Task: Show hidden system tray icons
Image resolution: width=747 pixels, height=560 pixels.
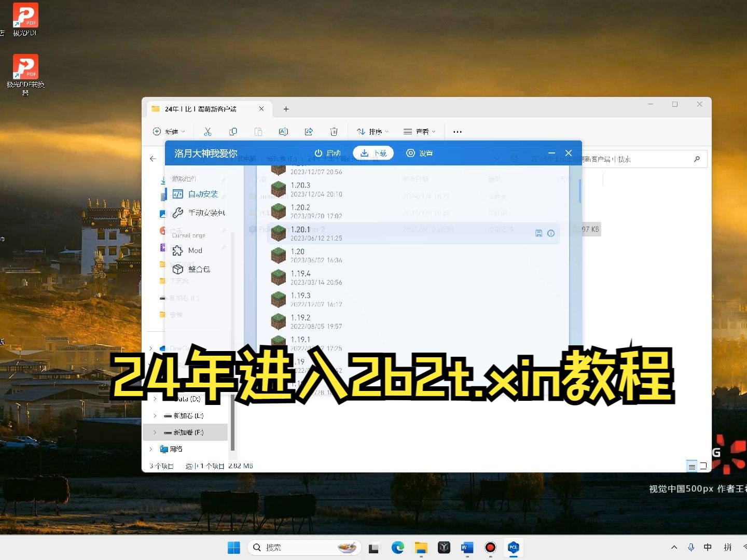Action: 674,548
